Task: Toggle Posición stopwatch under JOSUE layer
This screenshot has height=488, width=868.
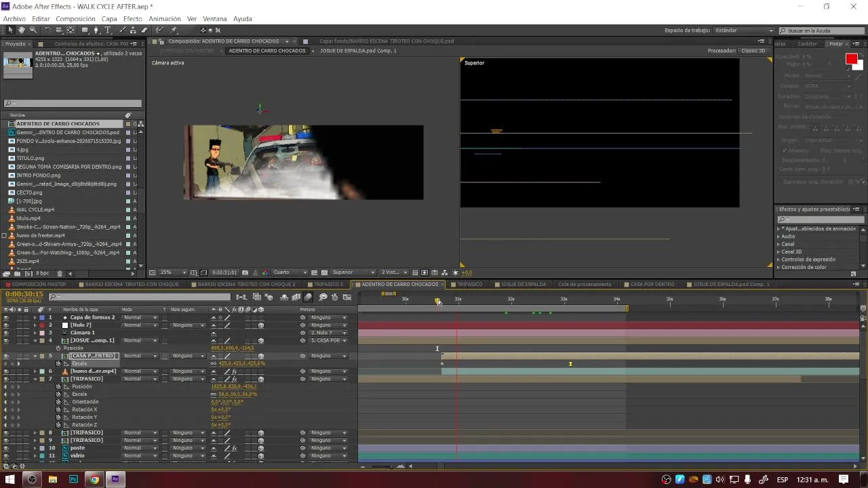Action: click(x=58, y=348)
